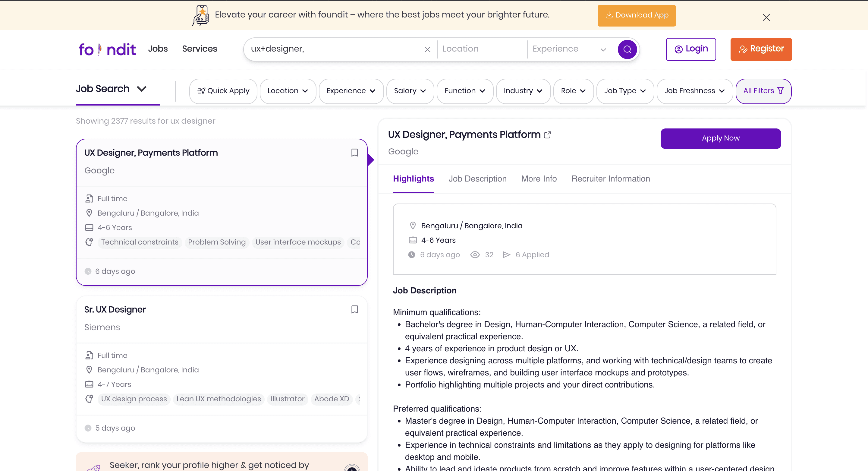Click the clock icon on the Siemens card footer
Viewport: 868px width, 471px height.
tap(88, 428)
